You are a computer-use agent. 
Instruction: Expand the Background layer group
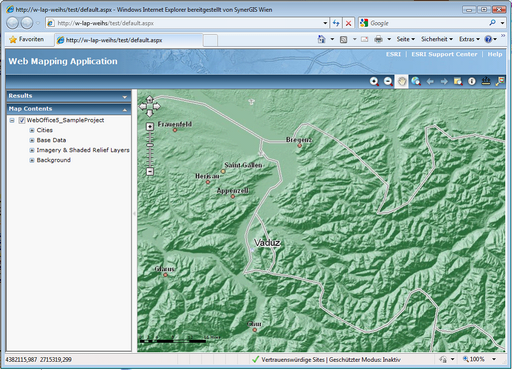pyautogui.click(x=32, y=160)
